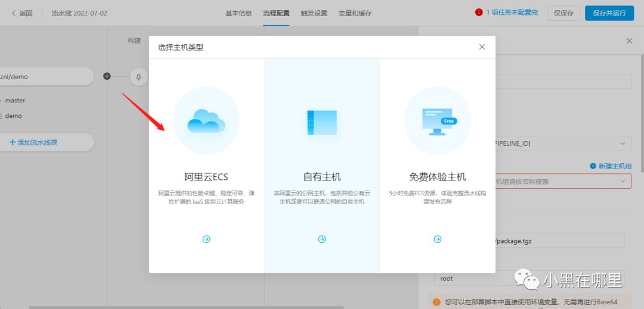Click the horizontal scrollbar at bottom
This screenshot has width=644, height=309.
pos(186,307)
